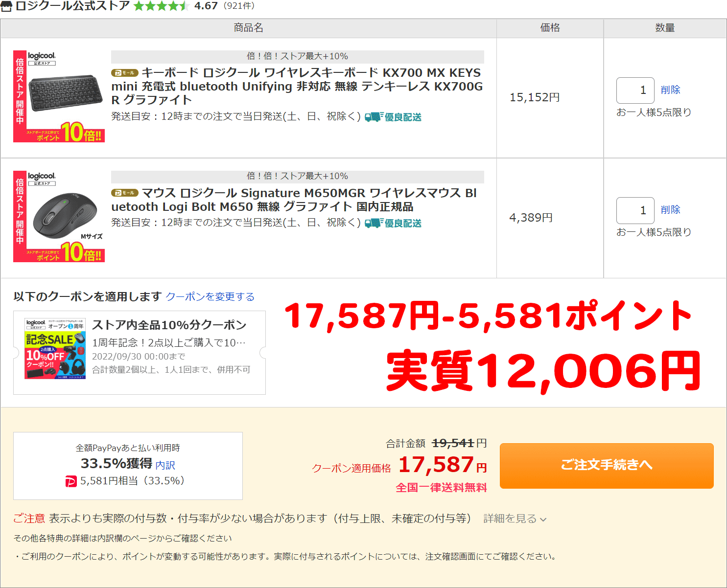
Task: Click the 優良配送 truck icon on keyboard row
Action: 393,117
